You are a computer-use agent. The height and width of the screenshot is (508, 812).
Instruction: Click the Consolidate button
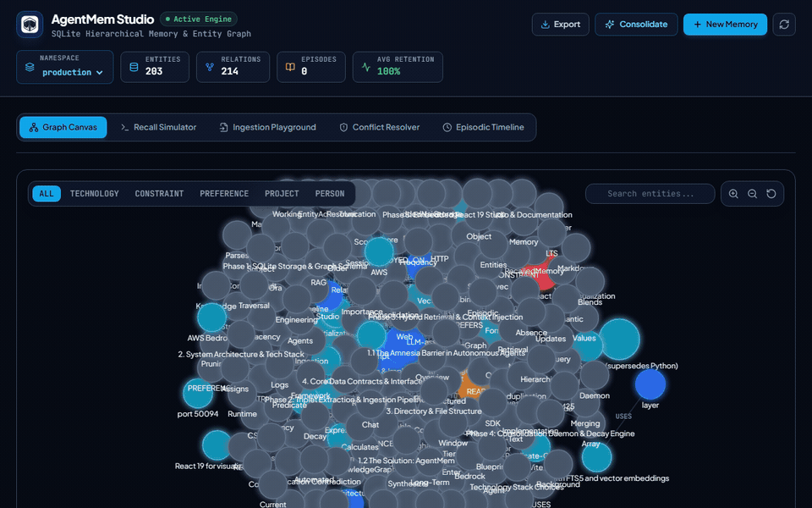636,25
